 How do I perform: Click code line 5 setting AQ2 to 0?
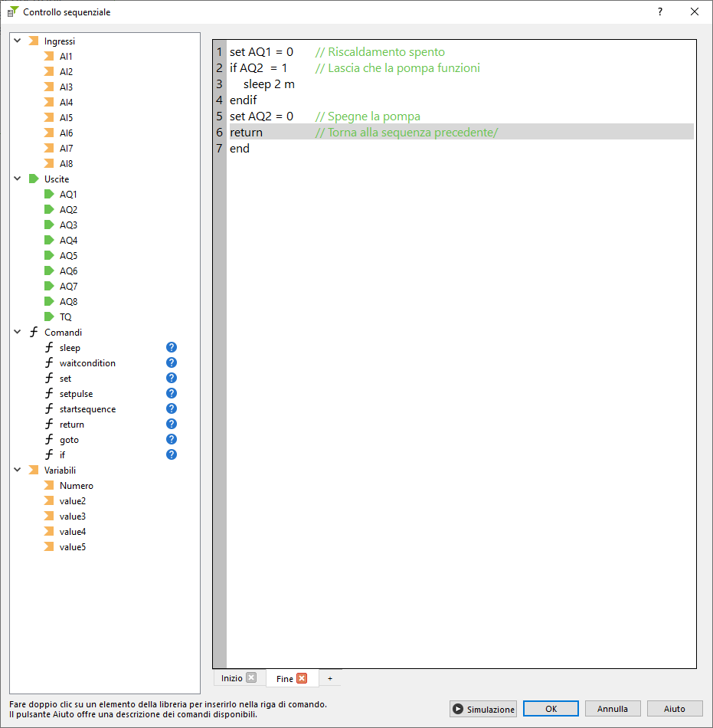tap(261, 116)
